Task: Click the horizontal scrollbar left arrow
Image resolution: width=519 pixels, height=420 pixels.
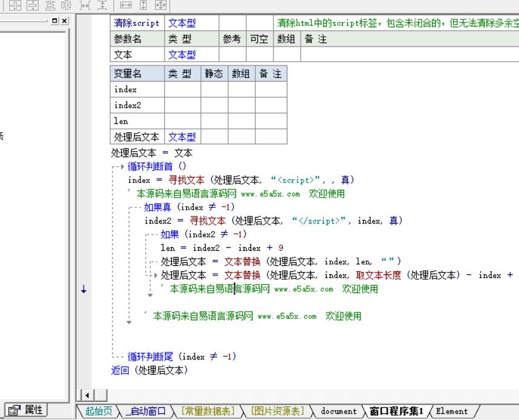Action: (87, 395)
